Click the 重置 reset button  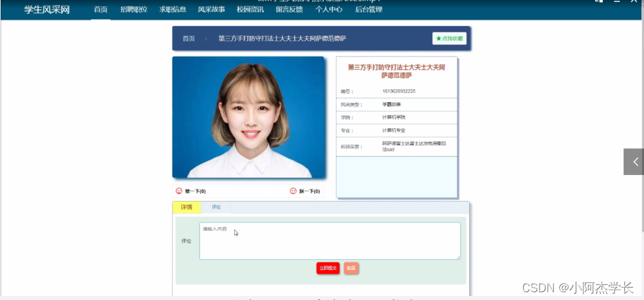(x=351, y=268)
